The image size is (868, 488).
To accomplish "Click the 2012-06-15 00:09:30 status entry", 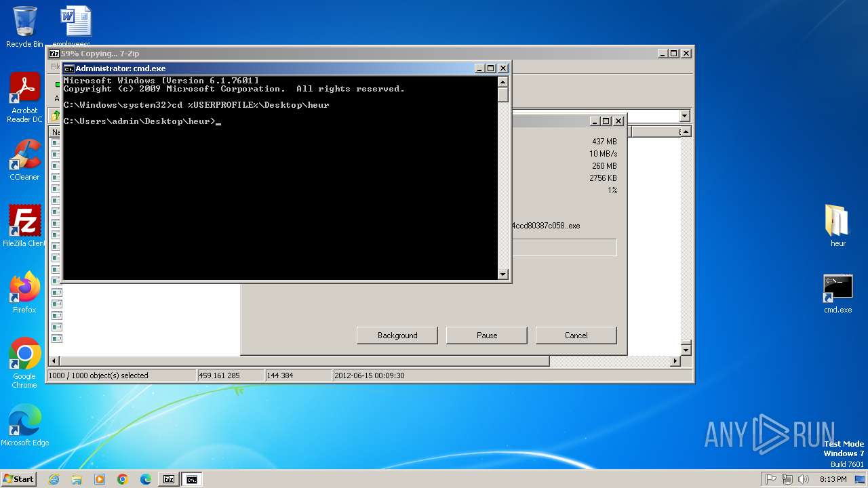I will pos(370,375).
